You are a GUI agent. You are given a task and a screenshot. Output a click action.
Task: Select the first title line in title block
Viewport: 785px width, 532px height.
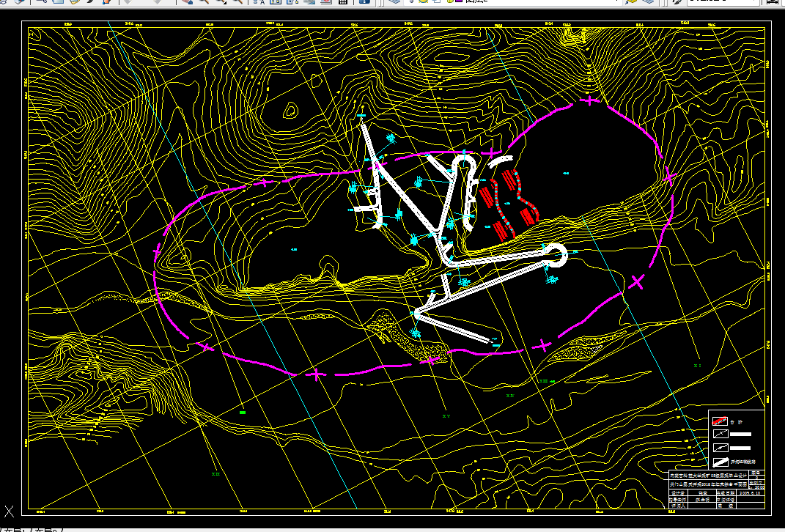click(x=708, y=476)
